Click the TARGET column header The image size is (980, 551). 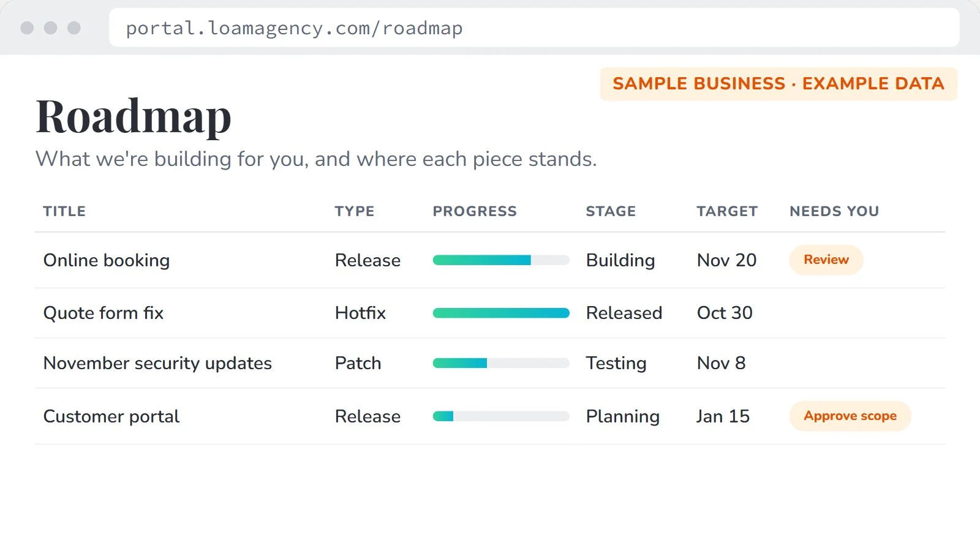727,211
